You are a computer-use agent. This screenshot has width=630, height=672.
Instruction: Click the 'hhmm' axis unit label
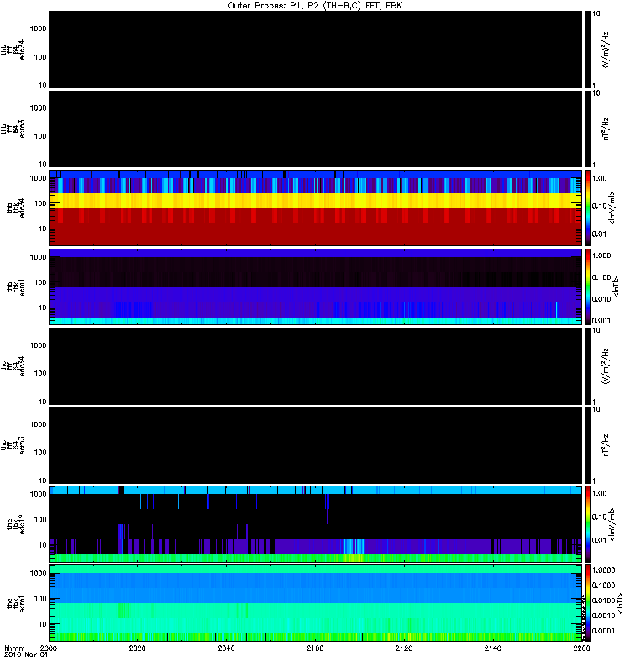pyautogui.click(x=14, y=648)
